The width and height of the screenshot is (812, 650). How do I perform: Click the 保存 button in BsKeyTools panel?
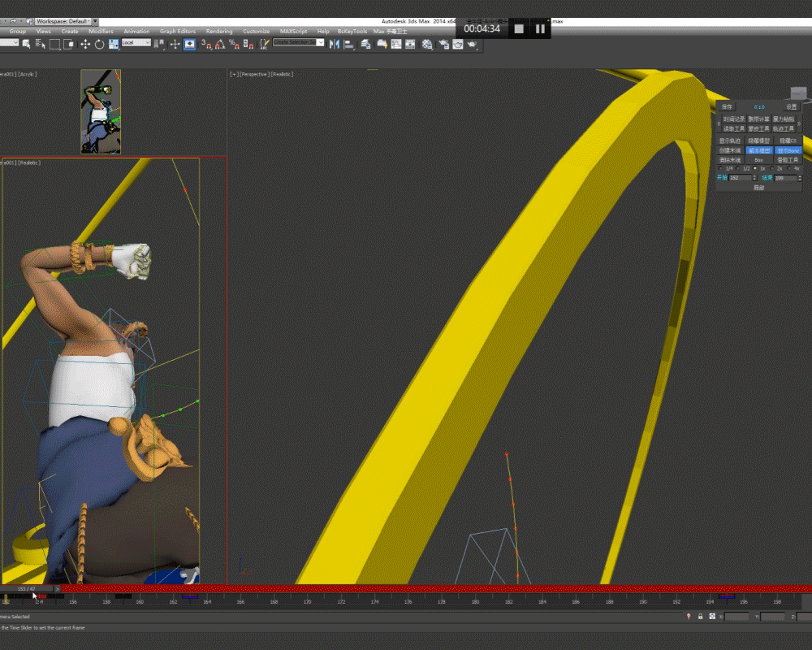tap(727, 106)
